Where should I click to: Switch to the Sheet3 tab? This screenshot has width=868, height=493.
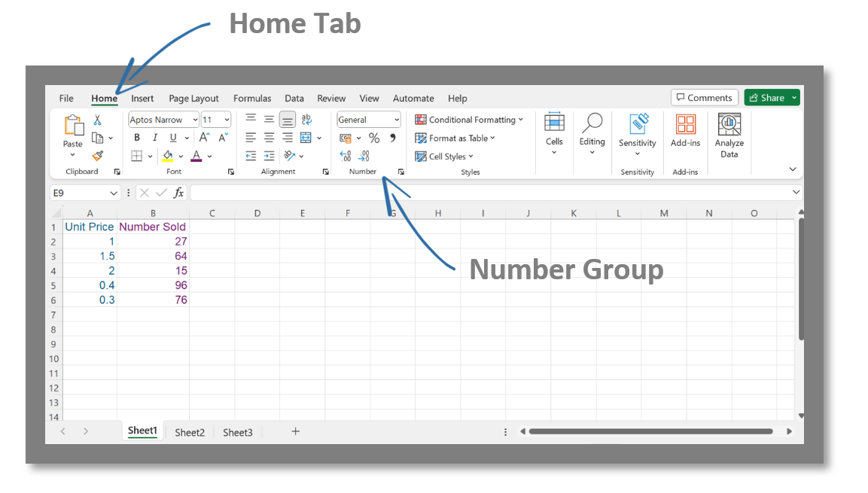[238, 432]
